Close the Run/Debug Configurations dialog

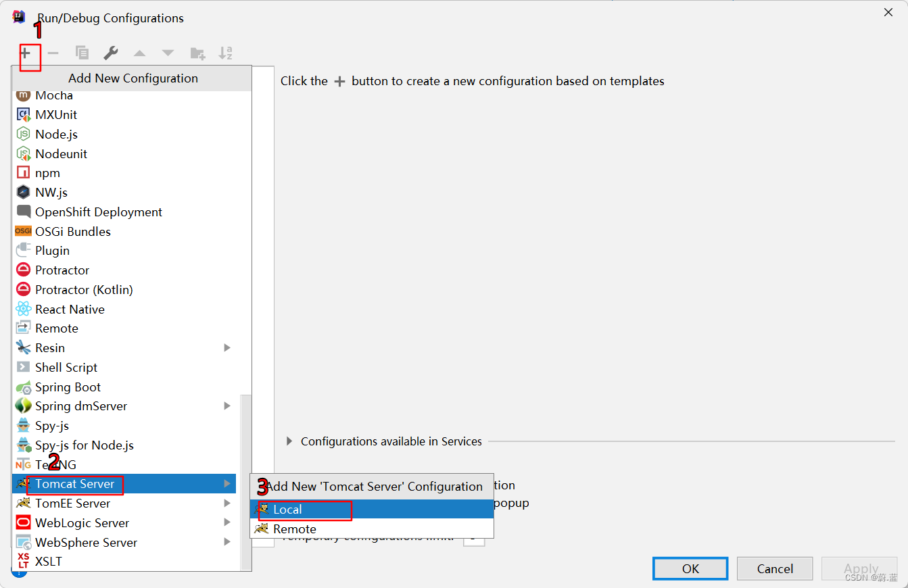888,13
